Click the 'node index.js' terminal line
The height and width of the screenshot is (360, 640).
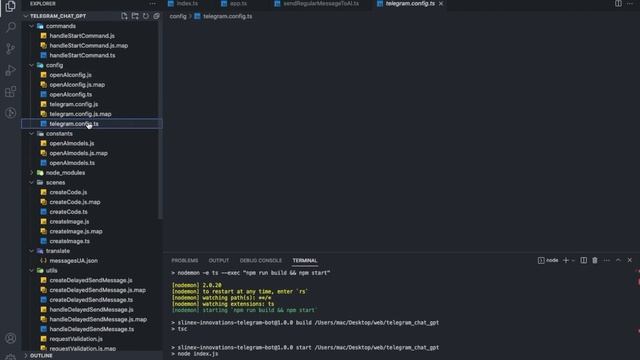(198, 354)
